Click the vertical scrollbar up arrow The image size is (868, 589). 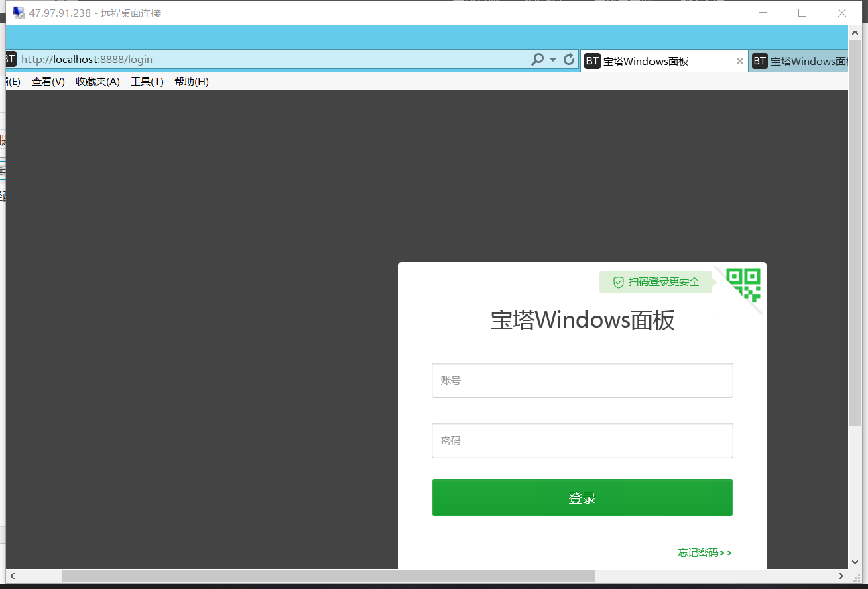click(x=855, y=32)
